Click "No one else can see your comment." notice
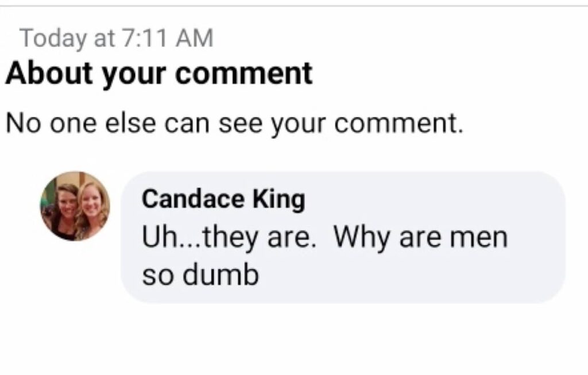The image size is (588, 375). [x=234, y=123]
